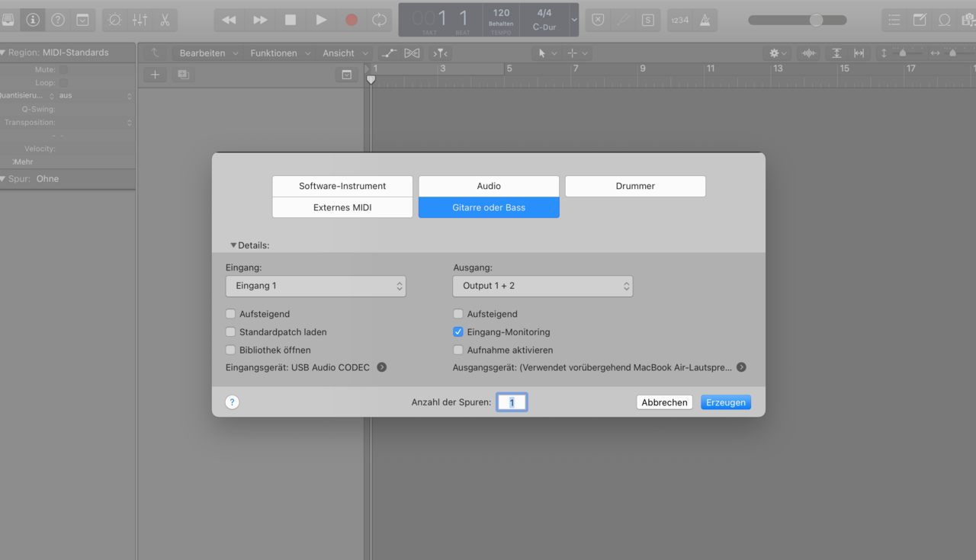Open dialog help question mark button
This screenshot has height=560, width=976.
click(x=233, y=402)
